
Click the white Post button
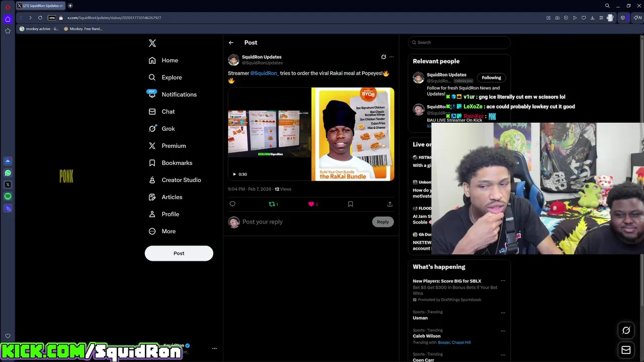point(179,253)
